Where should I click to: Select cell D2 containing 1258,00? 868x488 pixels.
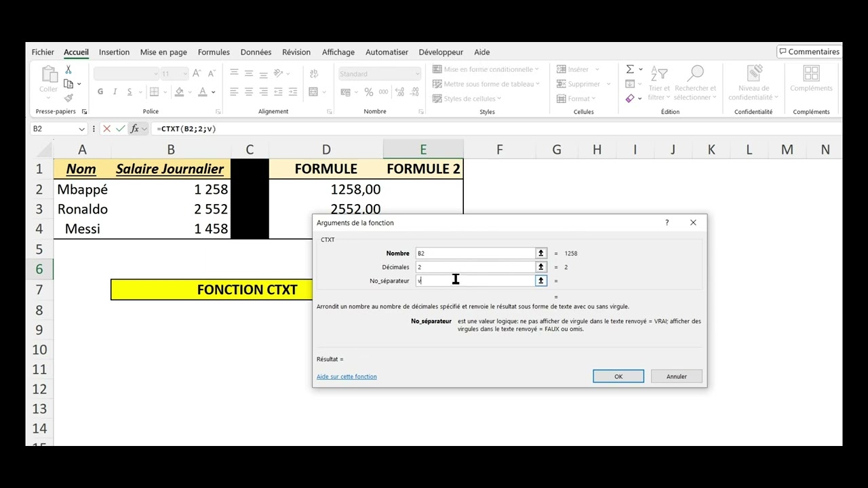pyautogui.click(x=326, y=189)
